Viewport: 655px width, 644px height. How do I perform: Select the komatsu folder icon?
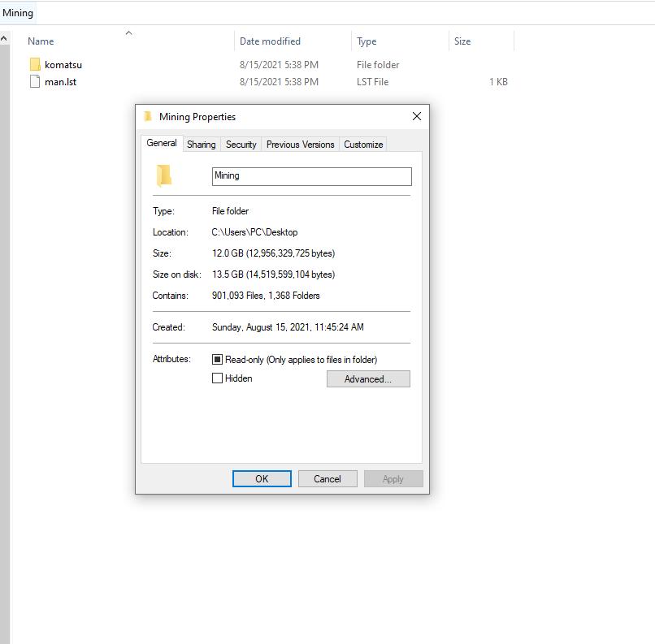[35, 64]
